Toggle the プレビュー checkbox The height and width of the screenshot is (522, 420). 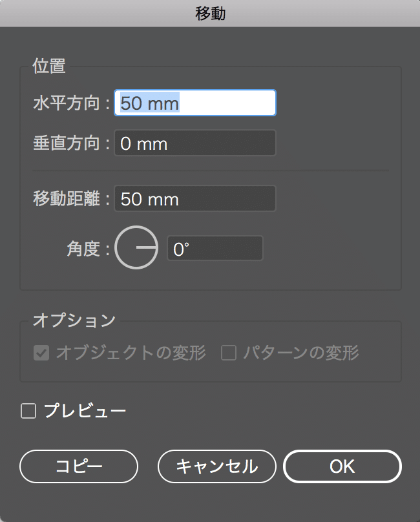pyautogui.click(x=28, y=411)
